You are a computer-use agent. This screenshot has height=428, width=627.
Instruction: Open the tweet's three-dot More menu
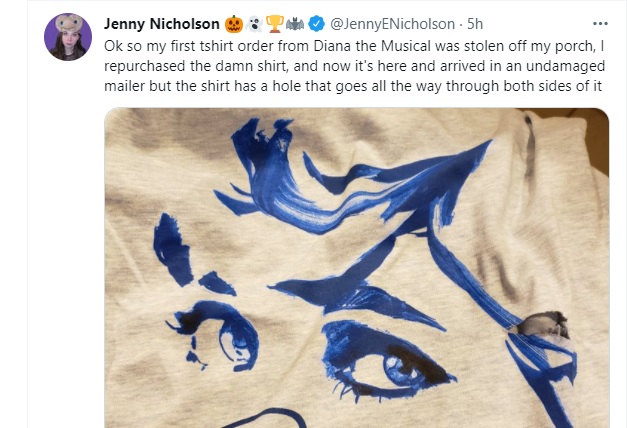click(600, 24)
